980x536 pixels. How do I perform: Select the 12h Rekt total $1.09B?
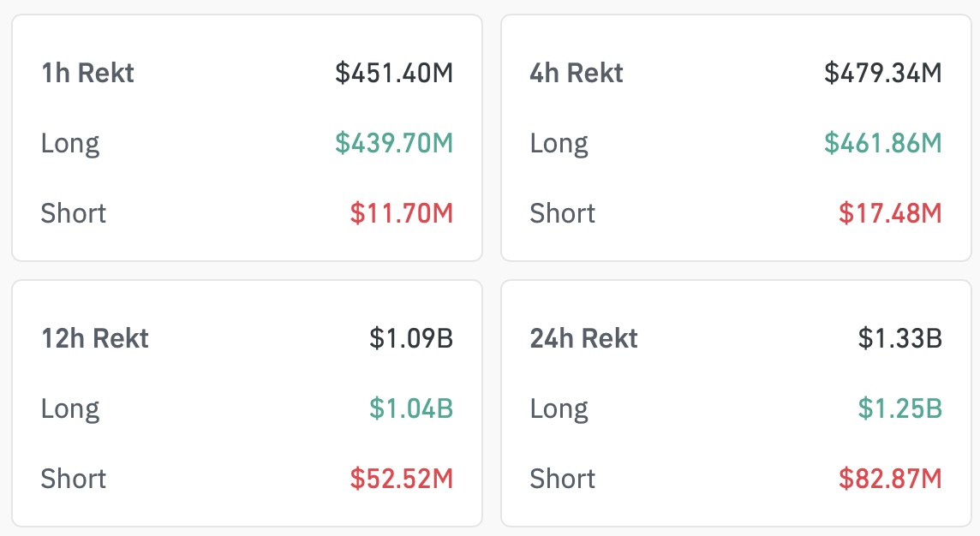[x=410, y=338]
